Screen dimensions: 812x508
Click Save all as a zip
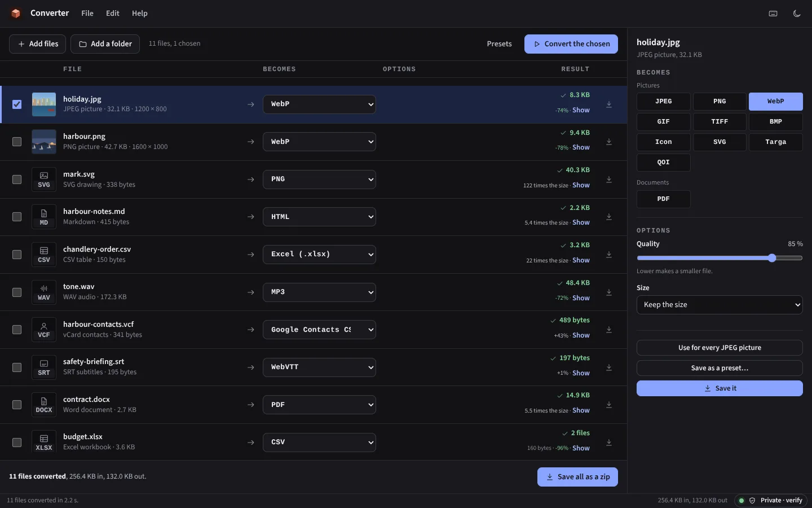click(577, 477)
